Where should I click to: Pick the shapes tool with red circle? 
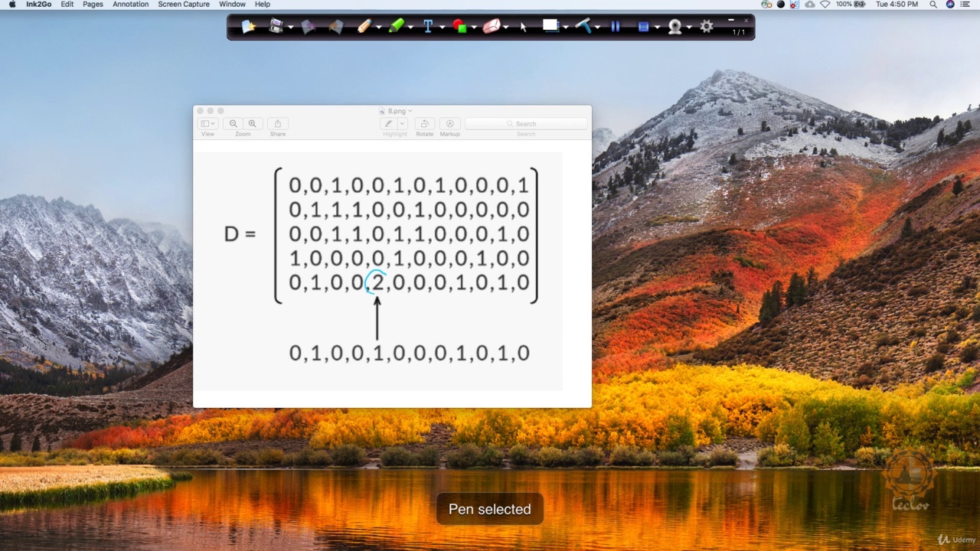pos(459,27)
